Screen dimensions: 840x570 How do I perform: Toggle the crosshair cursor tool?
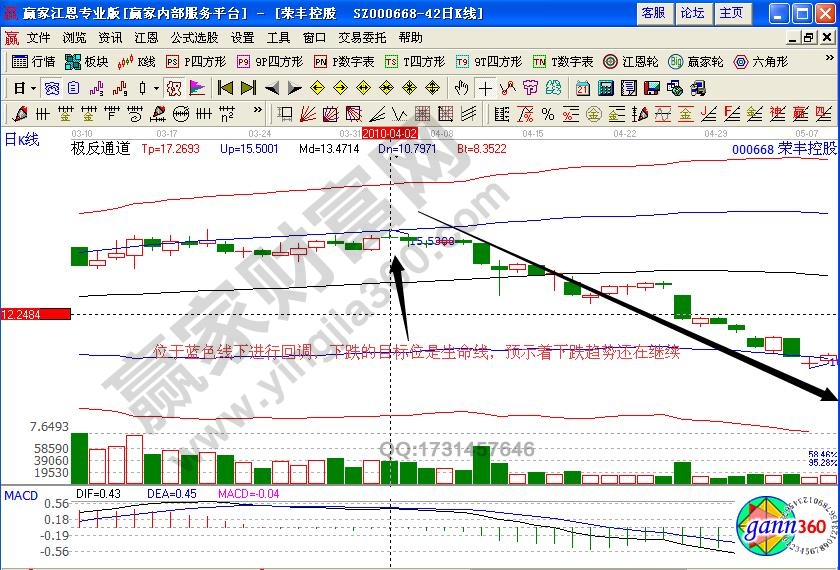click(485, 87)
